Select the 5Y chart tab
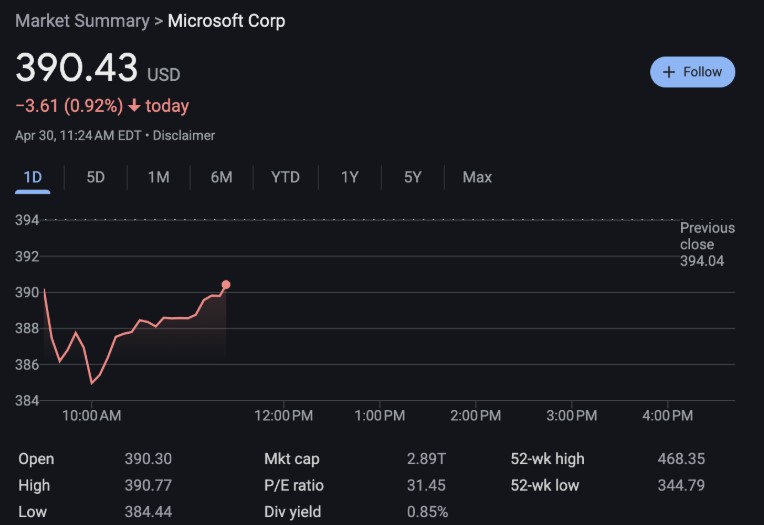This screenshot has width=764, height=525. pyautogui.click(x=413, y=177)
